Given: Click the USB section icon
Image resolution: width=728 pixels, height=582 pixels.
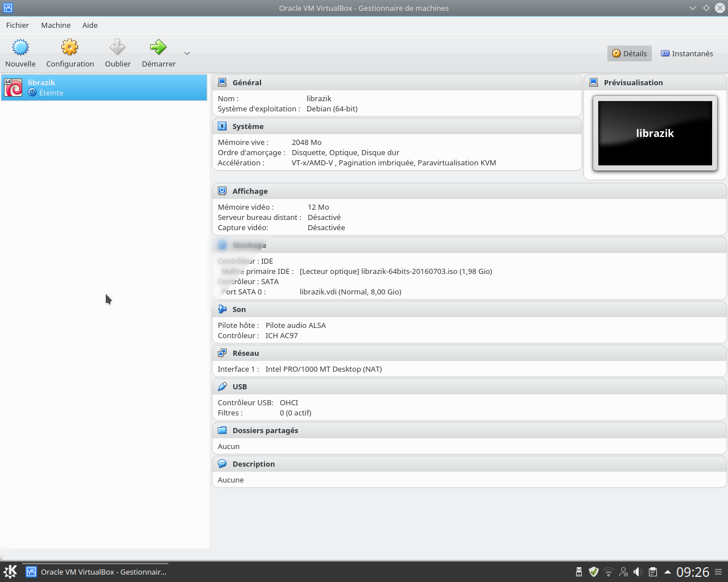Looking at the screenshot, I should (x=222, y=386).
